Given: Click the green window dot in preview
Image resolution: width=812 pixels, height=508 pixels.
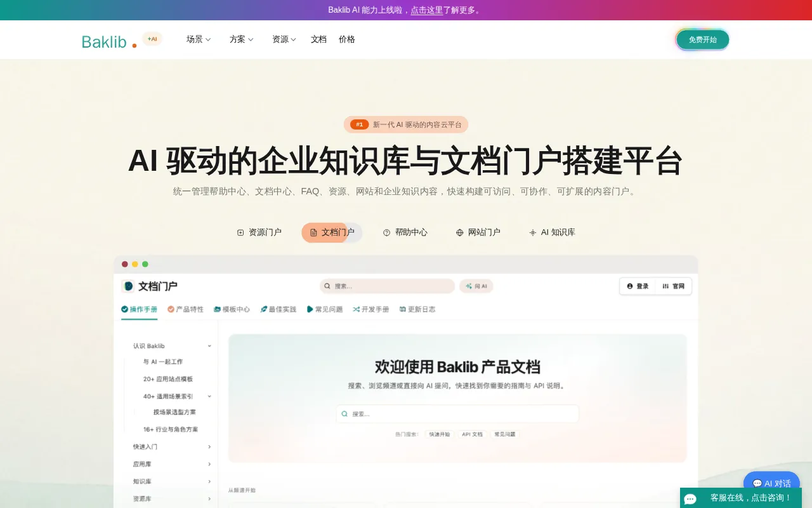Looking at the screenshot, I should tap(145, 264).
